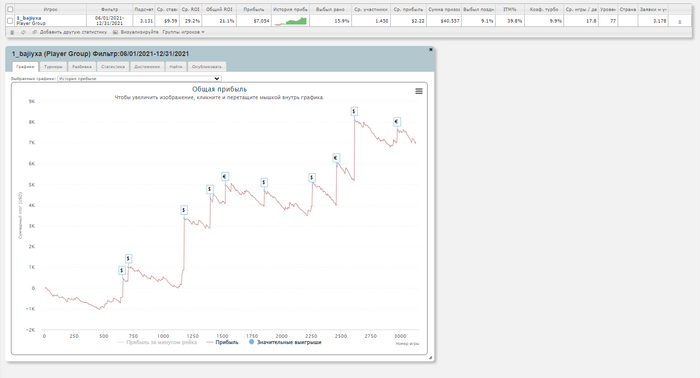Image resolution: width=700 pixels, height=378 pixels.
Task: Click the 'Общая прибыль' chart title
Action: click(219, 89)
